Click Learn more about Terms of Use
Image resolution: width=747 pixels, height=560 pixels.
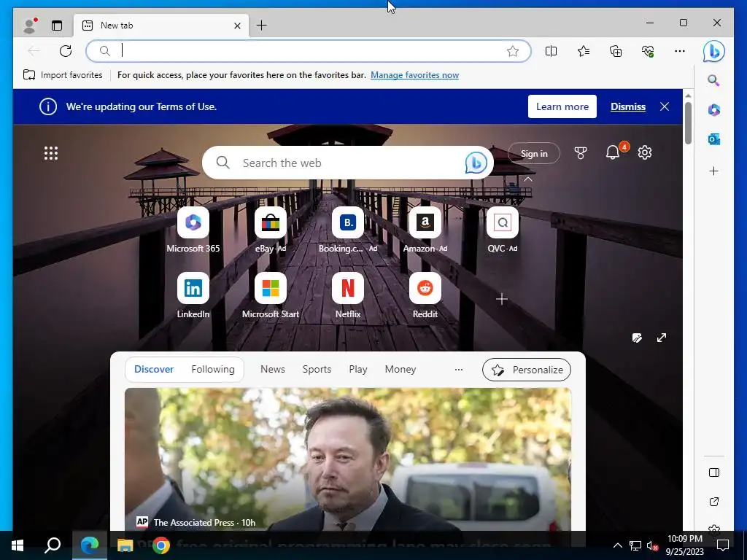tap(562, 106)
